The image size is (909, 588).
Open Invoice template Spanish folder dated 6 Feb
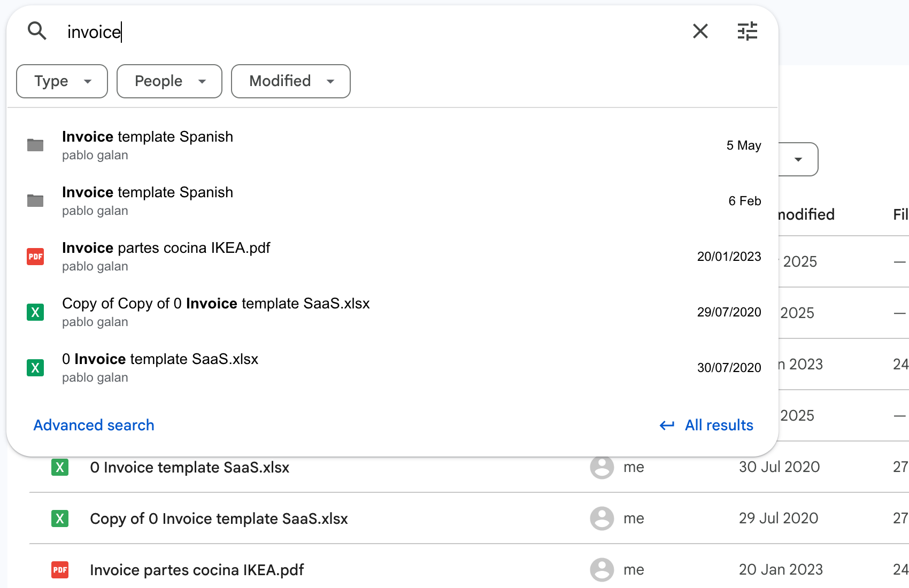148,200
